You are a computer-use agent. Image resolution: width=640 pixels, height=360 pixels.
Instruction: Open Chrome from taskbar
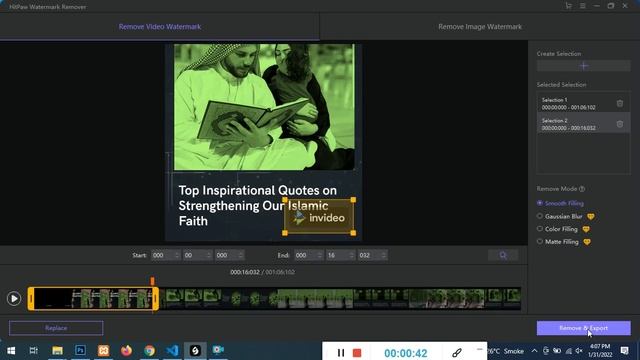(x=149, y=351)
